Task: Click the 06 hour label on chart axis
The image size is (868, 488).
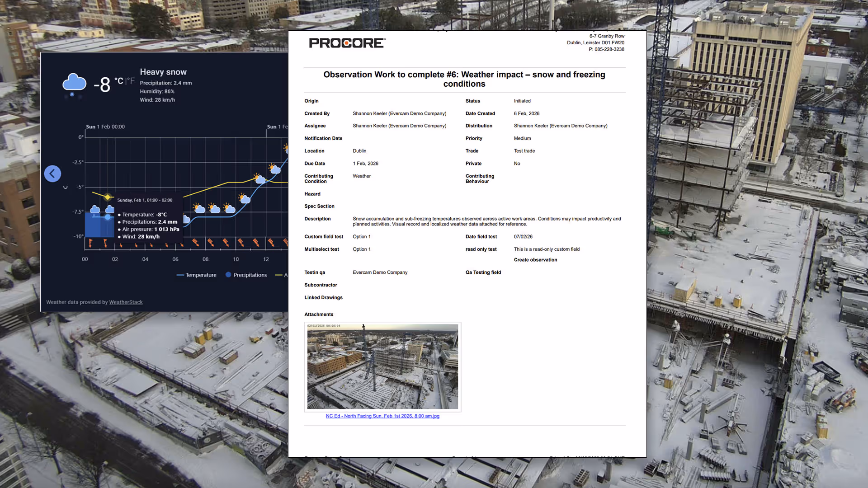Action: (x=175, y=259)
